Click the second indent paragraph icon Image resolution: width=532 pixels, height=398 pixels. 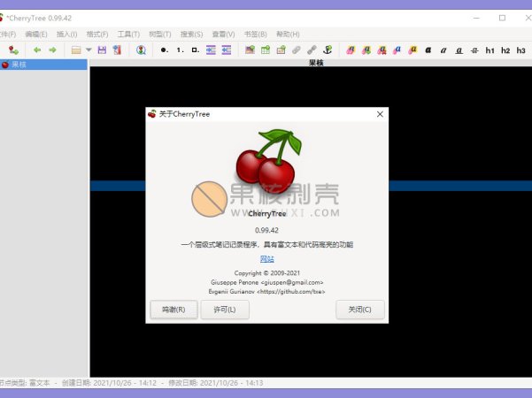pyautogui.click(x=227, y=50)
